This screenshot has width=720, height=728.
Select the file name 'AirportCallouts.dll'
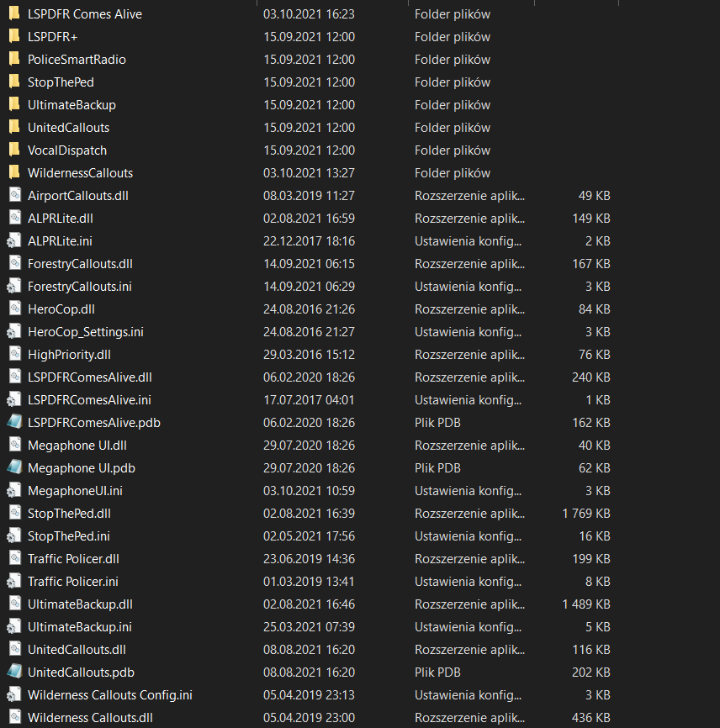click(78, 196)
